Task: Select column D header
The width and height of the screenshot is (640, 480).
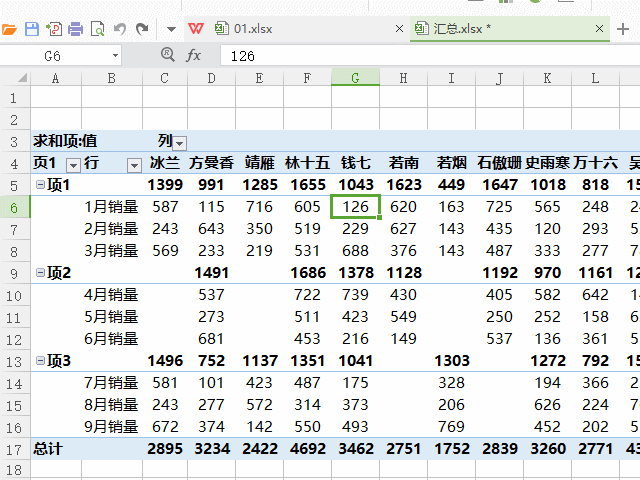Action: (211, 78)
